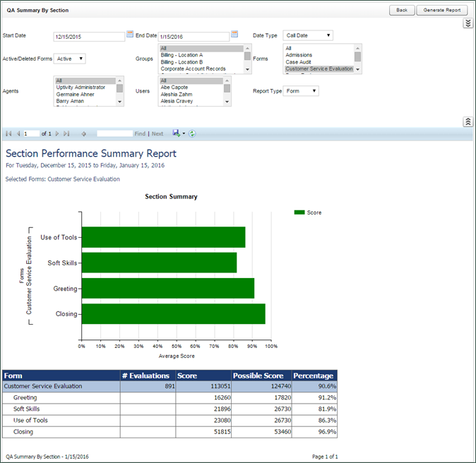
Task: Open the Active/Deleted Forms dropdown
Action: pos(71,59)
